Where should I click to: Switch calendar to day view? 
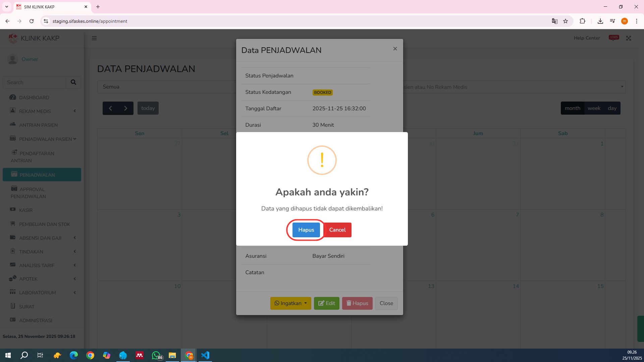coord(612,108)
